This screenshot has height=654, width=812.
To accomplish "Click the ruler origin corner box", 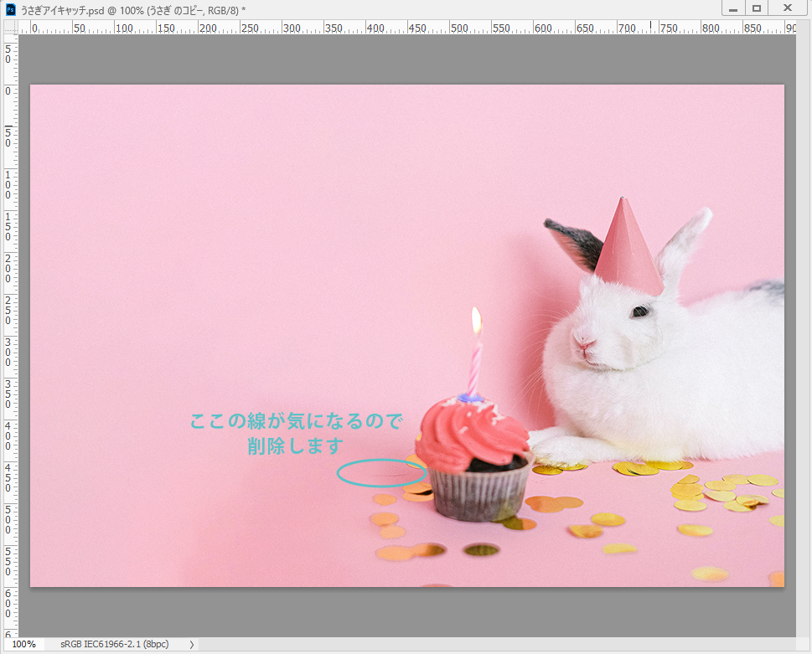I will pyautogui.click(x=11, y=27).
